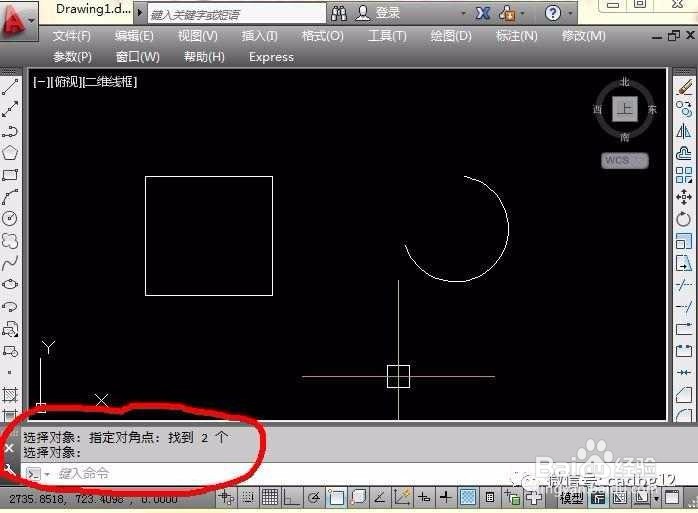698x513 pixels.
Task: Select the Mirror modify tool
Action: tap(684, 131)
